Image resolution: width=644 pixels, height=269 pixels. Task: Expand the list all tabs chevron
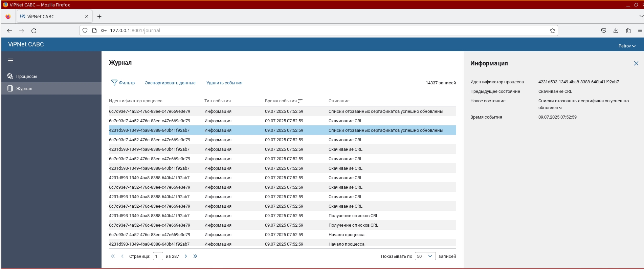coord(641,16)
